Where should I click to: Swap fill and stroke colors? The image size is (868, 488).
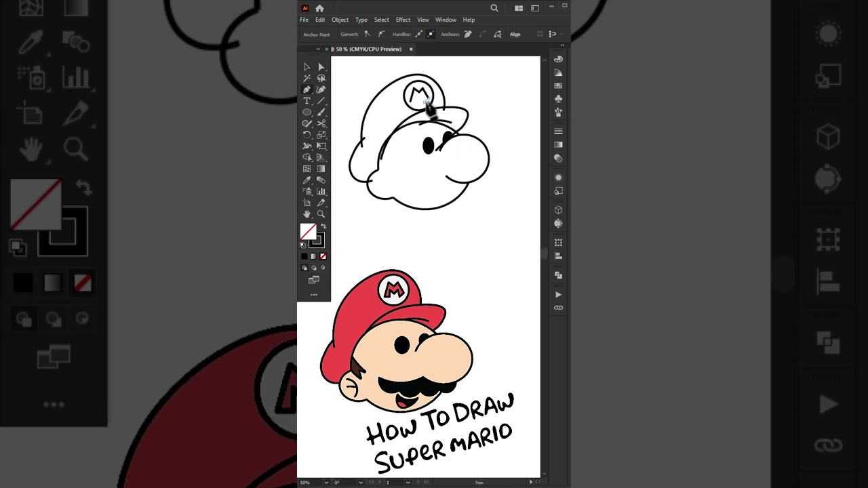click(x=323, y=226)
